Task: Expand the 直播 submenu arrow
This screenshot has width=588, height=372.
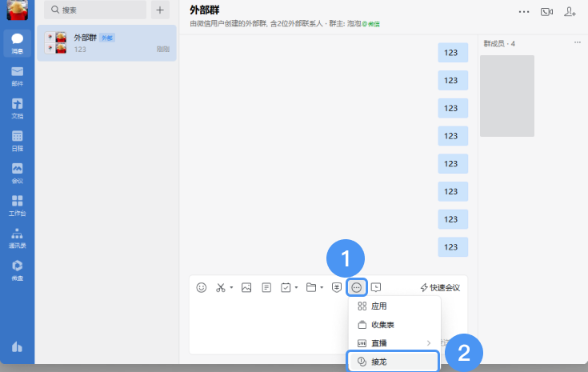Action: click(429, 343)
